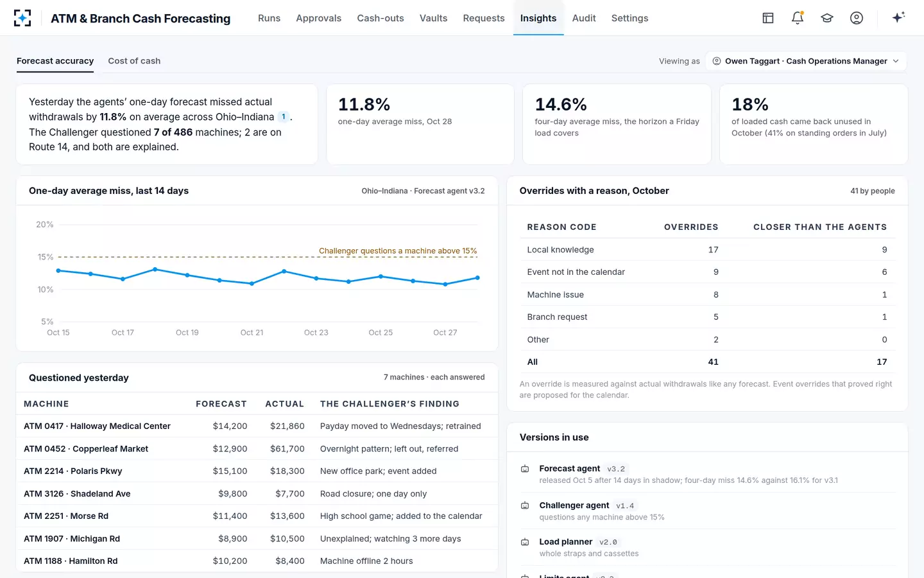Click the Load planner robot icon
Image resolution: width=924 pixels, height=578 pixels.
525,542
